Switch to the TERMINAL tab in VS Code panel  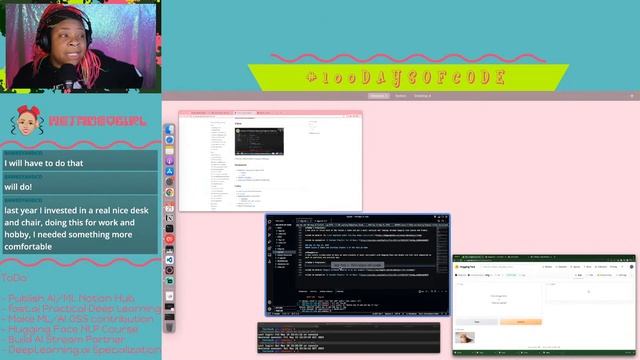pyautogui.click(x=340, y=291)
